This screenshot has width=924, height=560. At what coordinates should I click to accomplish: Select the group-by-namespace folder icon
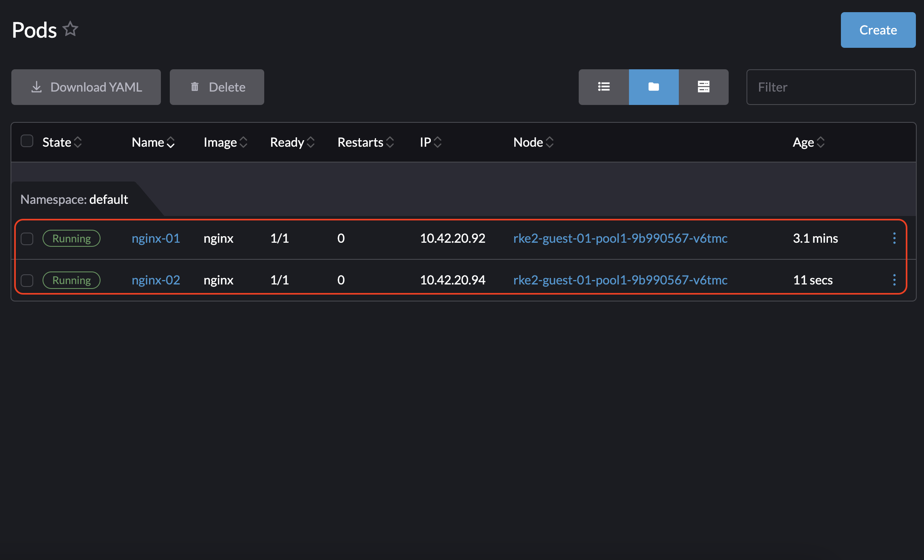pos(653,87)
